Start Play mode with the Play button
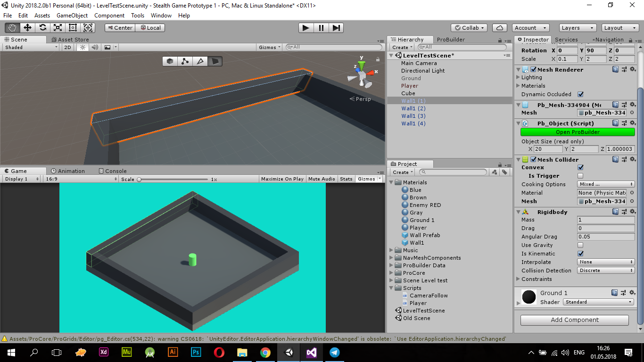644x362 pixels. coord(306,28)
